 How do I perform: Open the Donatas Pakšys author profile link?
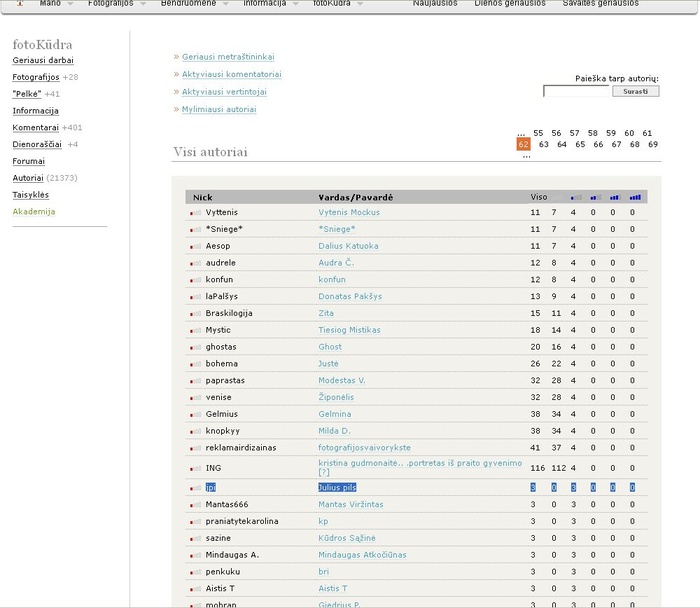click(x=350, y=297)
